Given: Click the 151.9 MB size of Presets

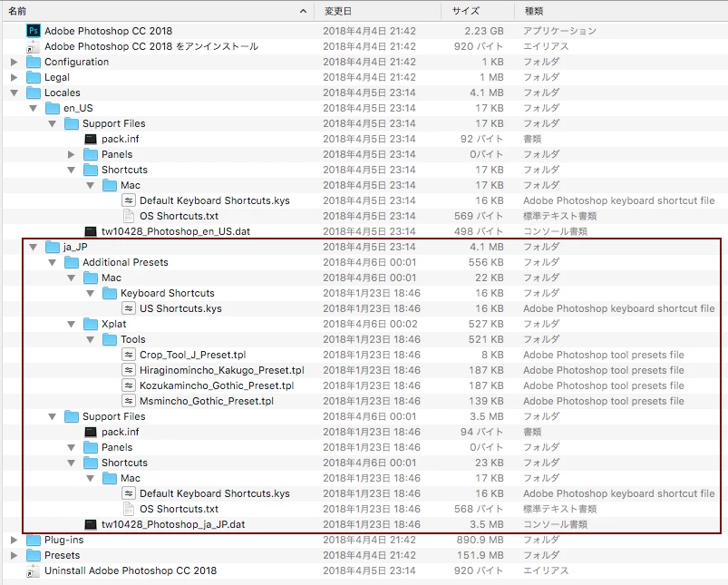Looking at the screenshot, I should [x=480, y=555].
